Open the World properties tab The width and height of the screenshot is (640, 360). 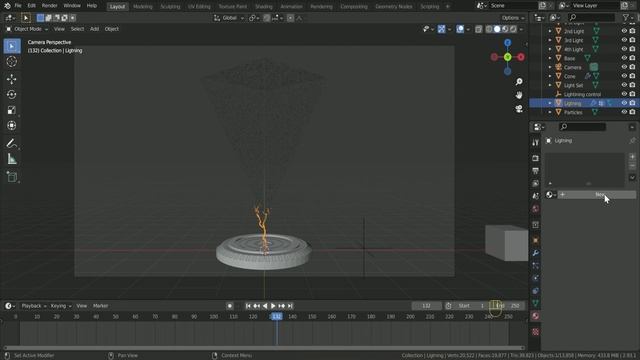click(536, 209)
